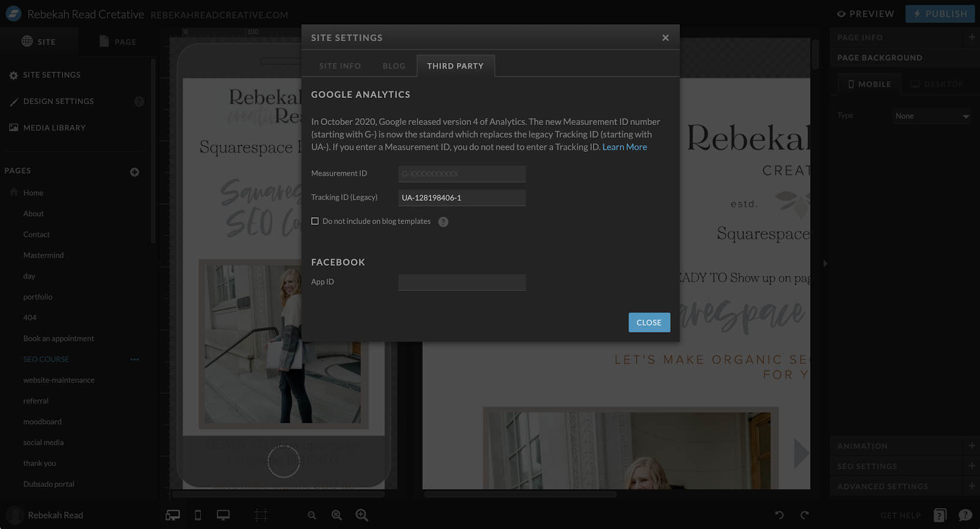
Task: Select the Contact page
Action: pos(37,234)
